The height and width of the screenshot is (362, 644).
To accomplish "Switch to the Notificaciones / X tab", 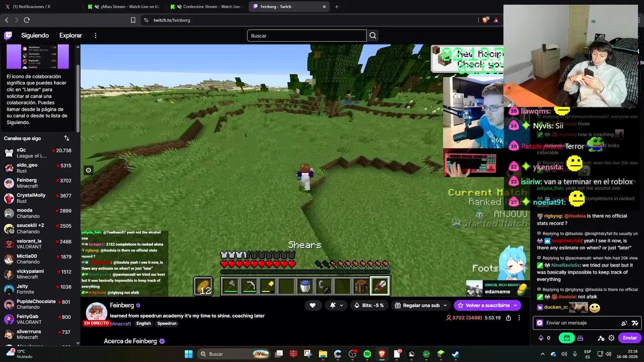I will pyautogui.click(x=41, y=7).
